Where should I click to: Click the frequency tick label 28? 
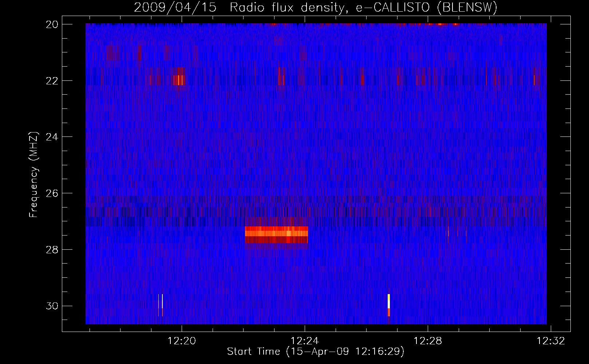tap(52, 250)
